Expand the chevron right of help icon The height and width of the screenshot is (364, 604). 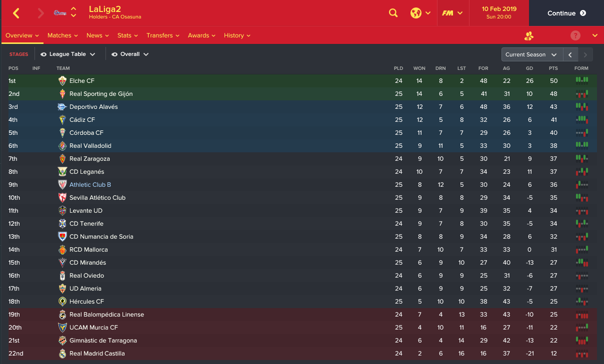(x=595, y=35)
